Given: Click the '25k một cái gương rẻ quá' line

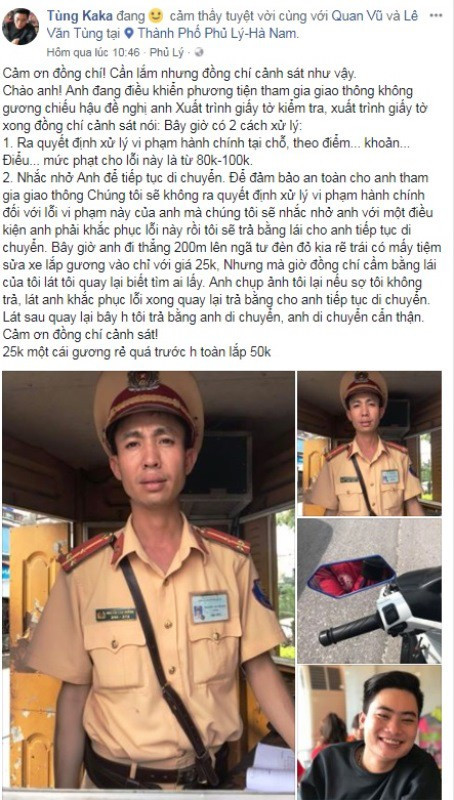Looking at the screenshot, I should click(x=137, y=352).
